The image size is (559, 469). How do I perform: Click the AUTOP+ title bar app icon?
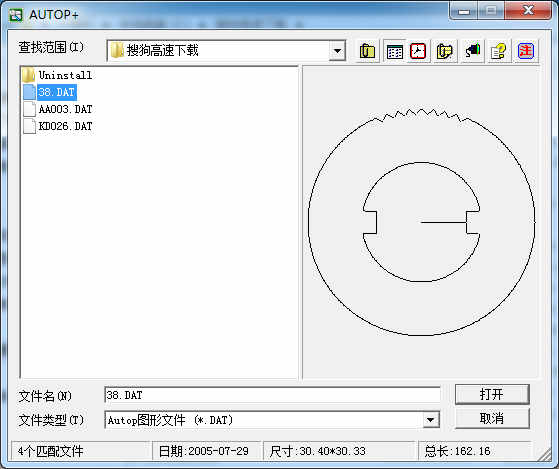(15, 15)
